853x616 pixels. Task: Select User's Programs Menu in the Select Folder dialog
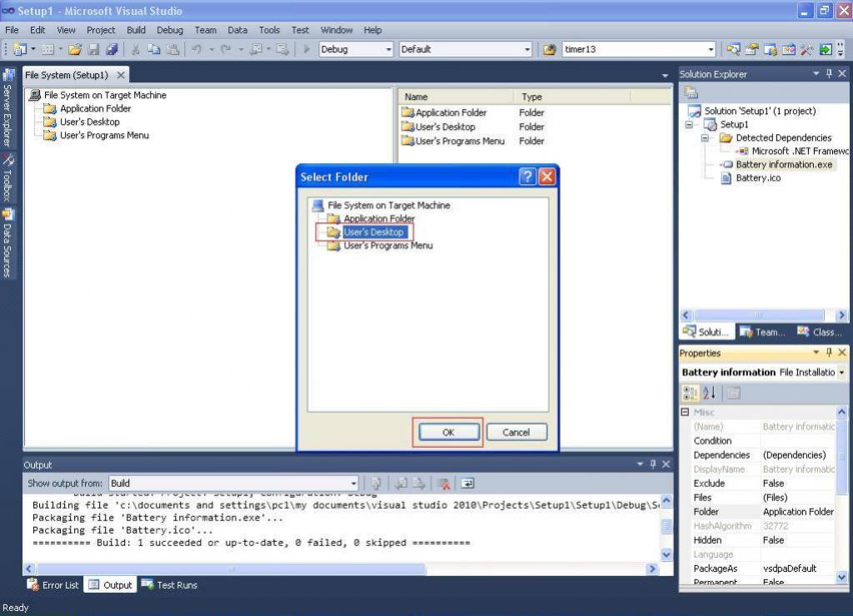click(x=388, y=246)
